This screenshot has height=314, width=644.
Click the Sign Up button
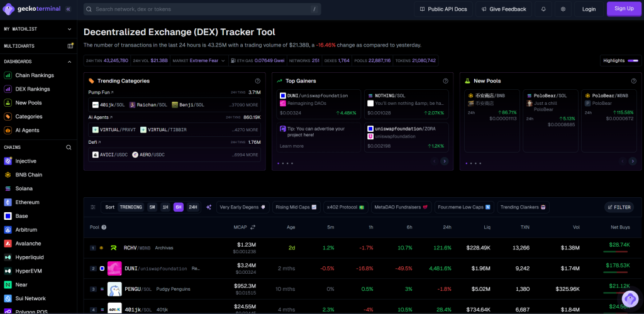pyautogui.click(x=624, y=9)
